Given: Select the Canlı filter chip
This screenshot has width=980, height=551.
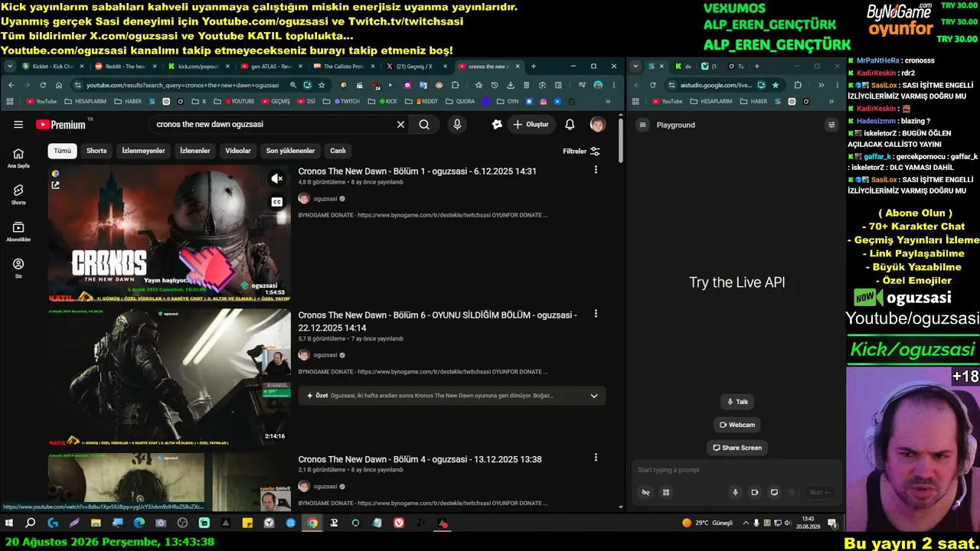Looking at the screenshot, I should pyautogui.click(x=338, y=151).
